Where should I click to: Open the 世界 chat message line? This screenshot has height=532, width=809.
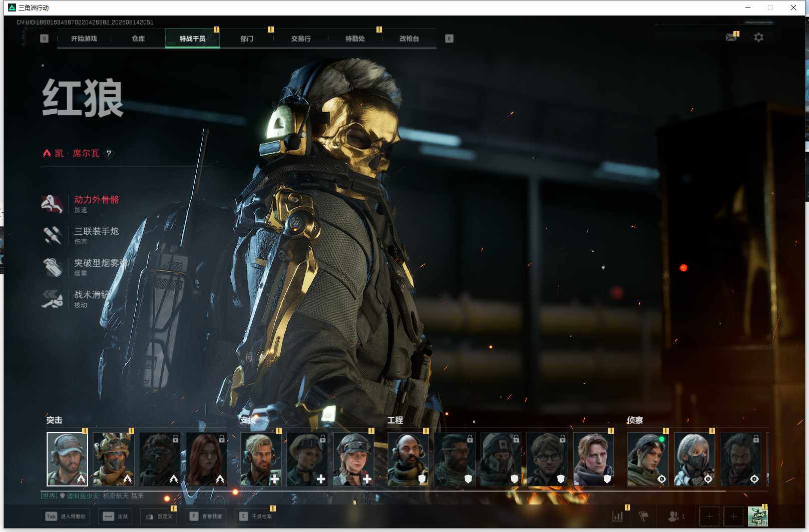tap(93, 495)
